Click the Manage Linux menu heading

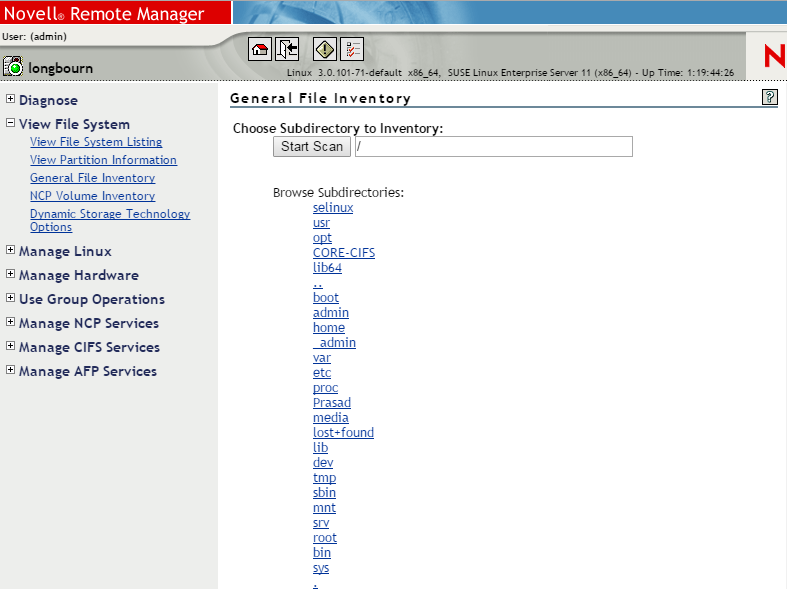(x=65, y=251)
